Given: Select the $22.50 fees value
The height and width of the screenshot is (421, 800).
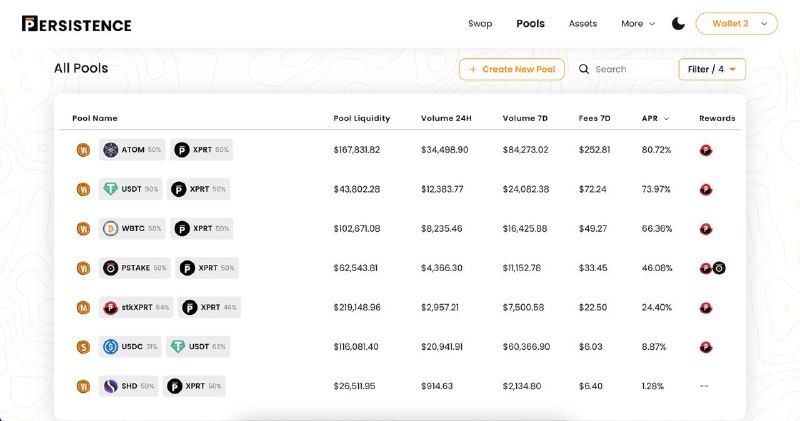Looking at the screenshot, I should [593, 307].
